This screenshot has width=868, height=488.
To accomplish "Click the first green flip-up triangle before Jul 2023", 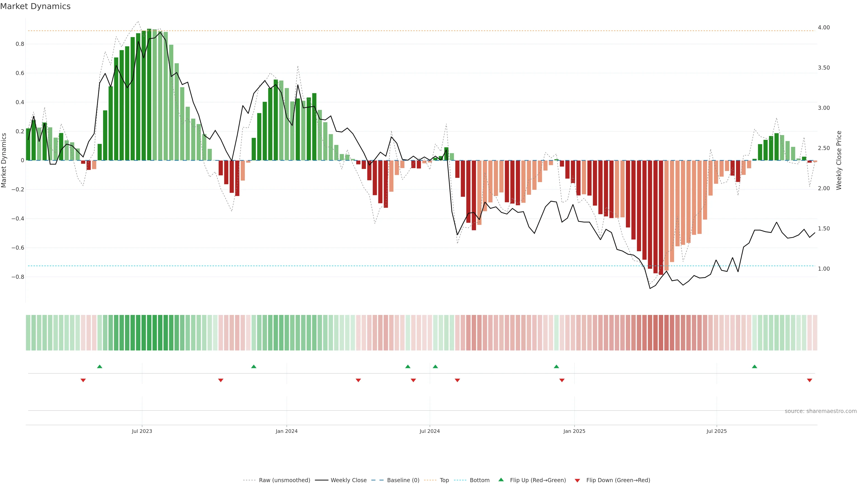I will pos(99,366).
